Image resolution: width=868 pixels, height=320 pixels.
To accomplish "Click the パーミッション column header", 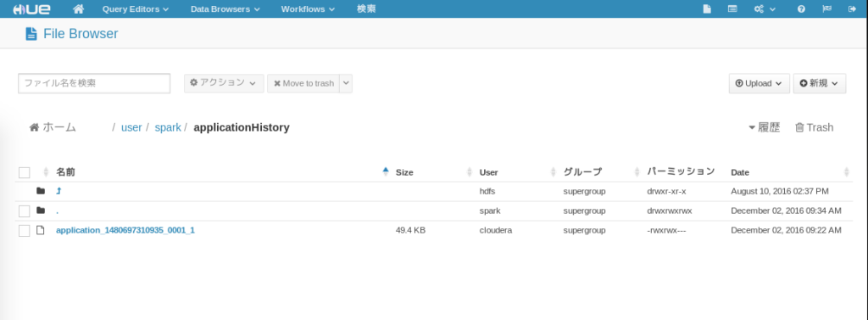I will pos(682,172).
